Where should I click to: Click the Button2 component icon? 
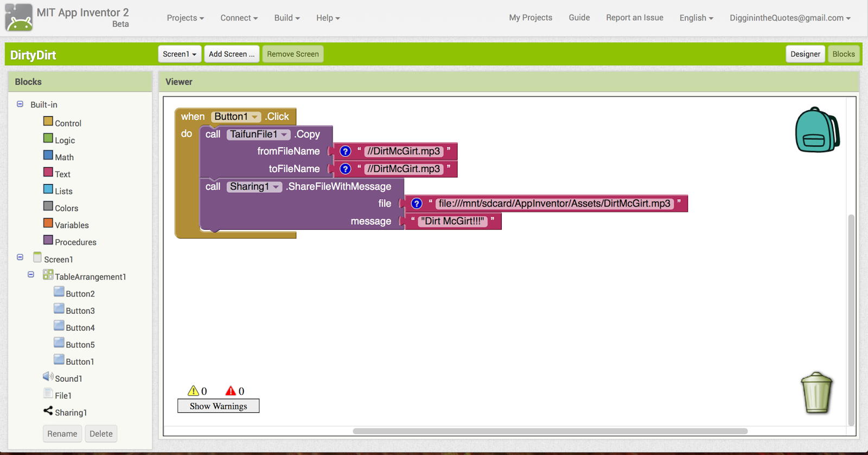pos(59,292)
